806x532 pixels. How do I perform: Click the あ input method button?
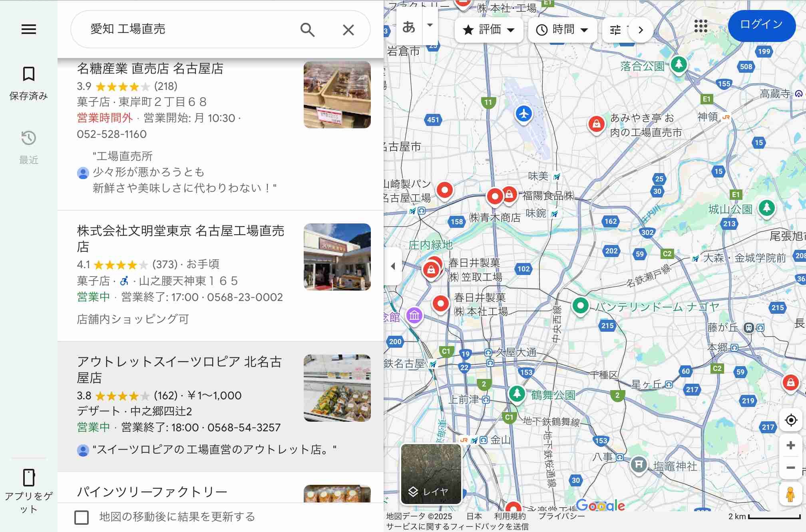click(408, 27)
